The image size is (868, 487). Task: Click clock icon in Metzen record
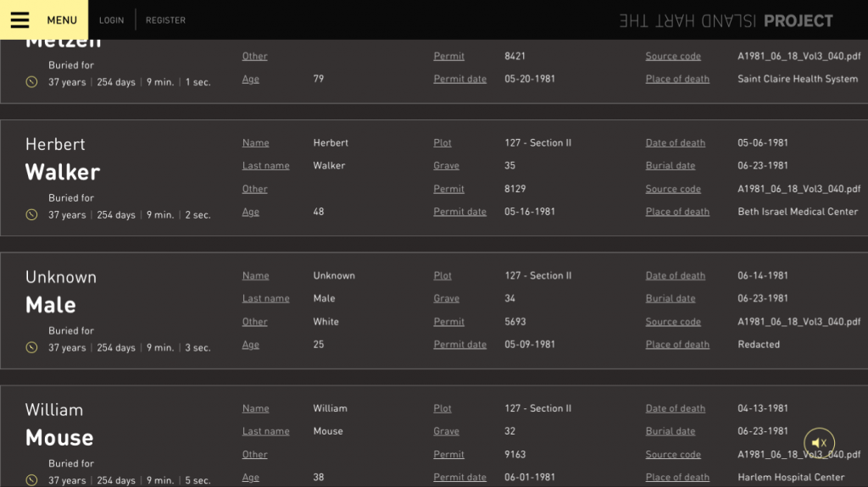[x=32, y=82]
